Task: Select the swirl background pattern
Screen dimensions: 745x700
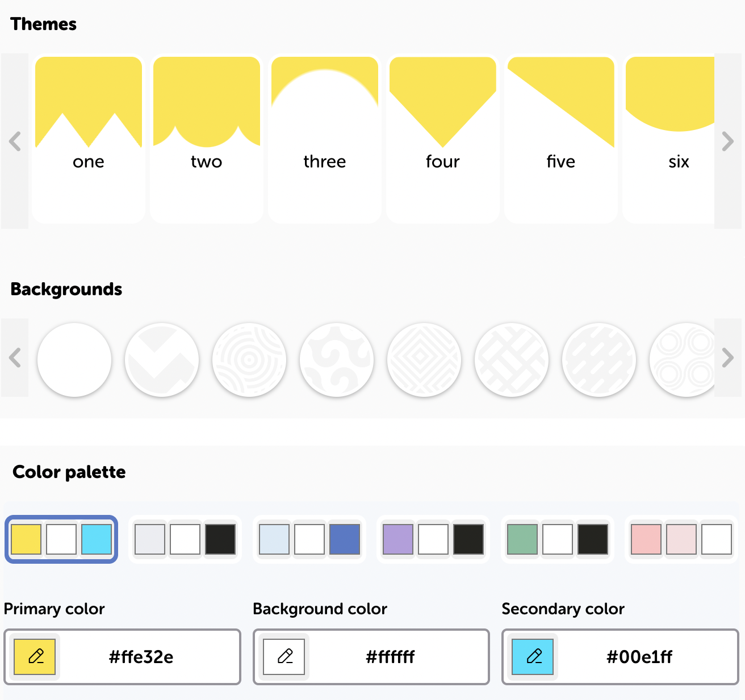Action: (x=337, y=359)
